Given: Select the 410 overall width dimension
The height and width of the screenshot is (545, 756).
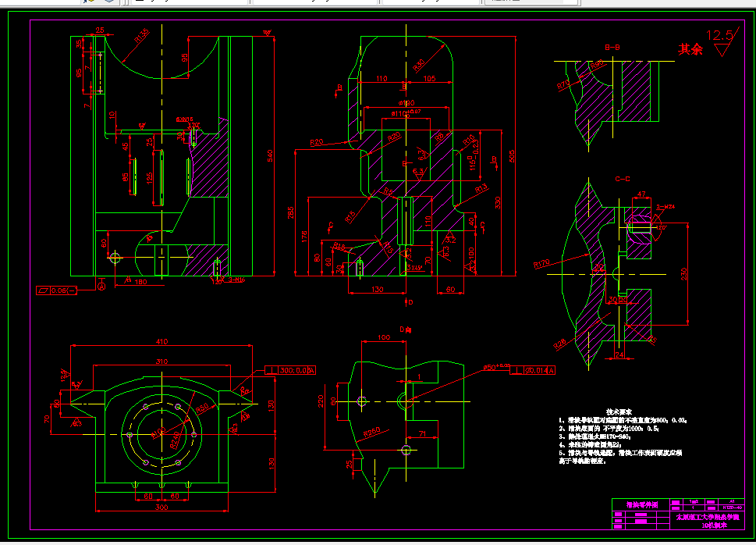Looking at the screenshot, I should point(161,342).
